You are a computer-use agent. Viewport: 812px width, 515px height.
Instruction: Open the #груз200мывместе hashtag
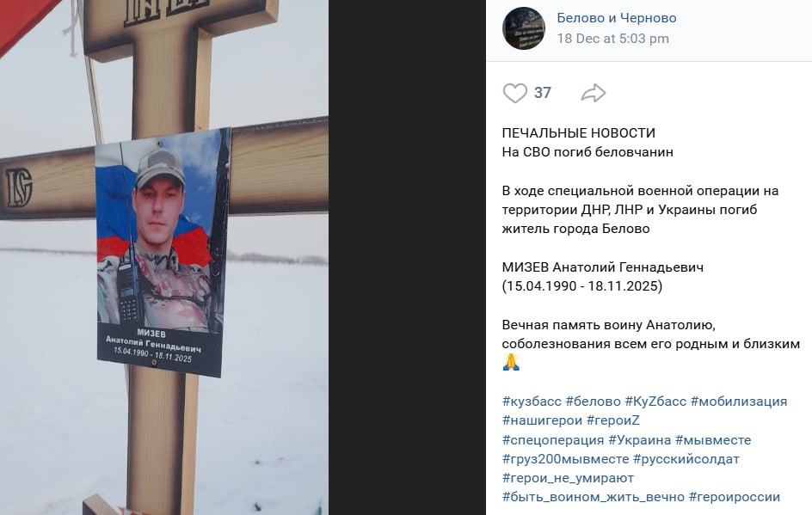click(x=565, y=459)
